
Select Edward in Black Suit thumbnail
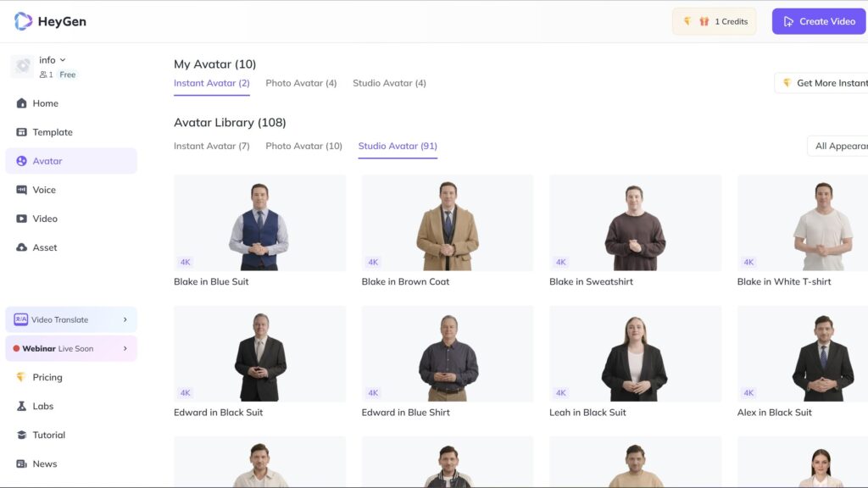[x=259, y=353]
